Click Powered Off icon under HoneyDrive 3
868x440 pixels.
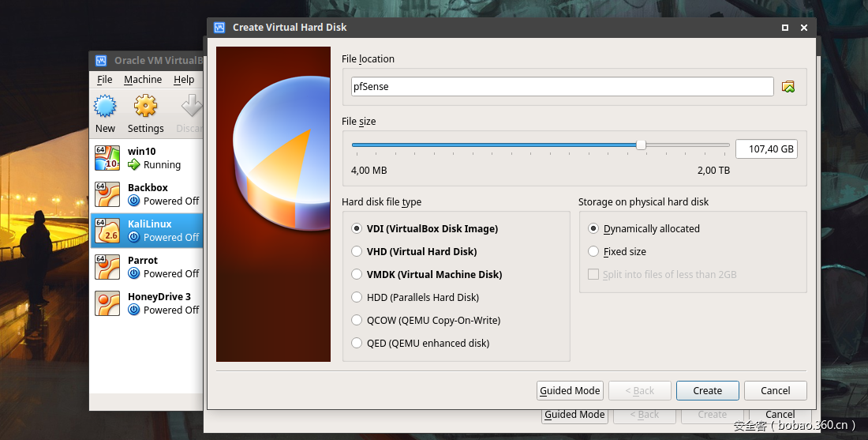pyautogui.click(x=133, y=310)
